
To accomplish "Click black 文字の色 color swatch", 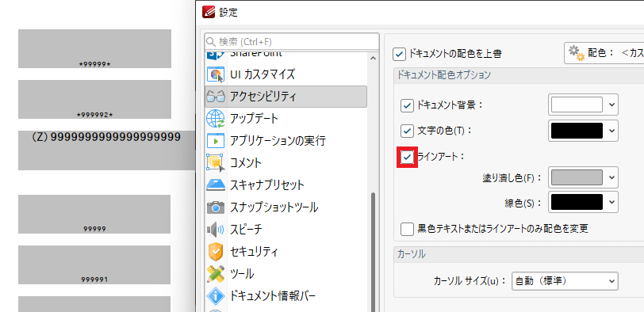I will click(x=577, y=131).
